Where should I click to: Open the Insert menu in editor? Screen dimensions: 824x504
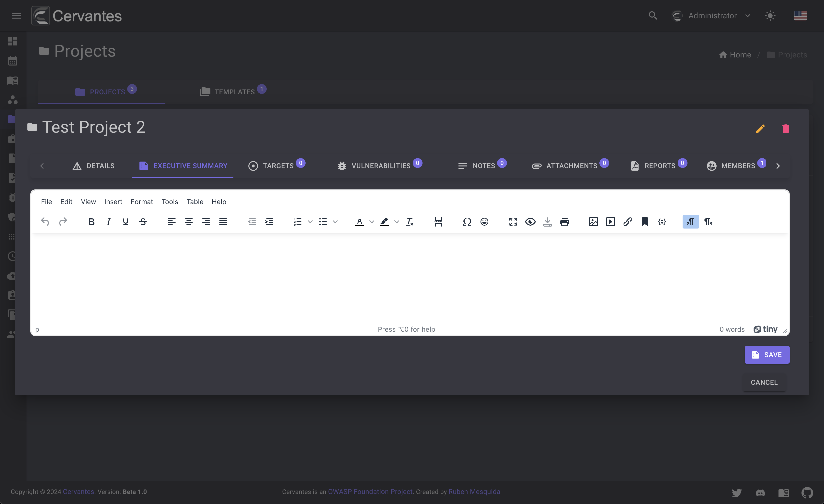click(113, 202)
